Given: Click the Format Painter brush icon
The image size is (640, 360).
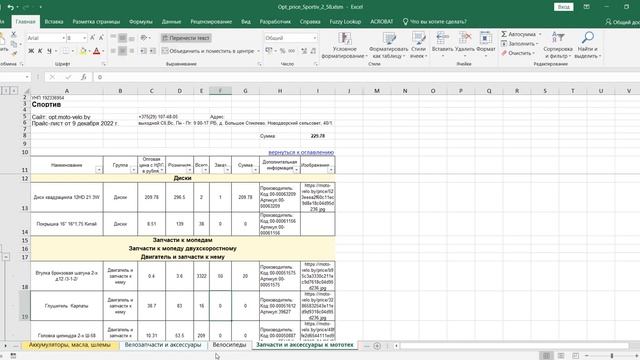Looking at the screenshot, I should pyautogui.click(x=13, y=53).
